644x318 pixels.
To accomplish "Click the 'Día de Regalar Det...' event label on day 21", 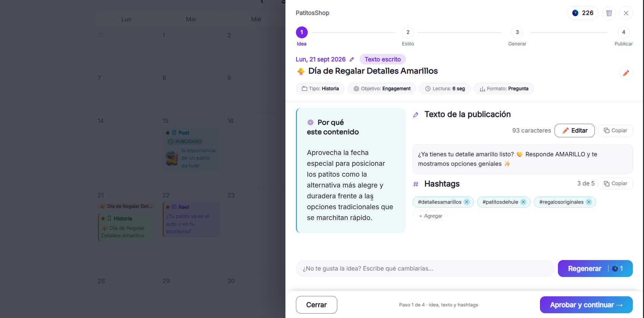I will 126,206.
